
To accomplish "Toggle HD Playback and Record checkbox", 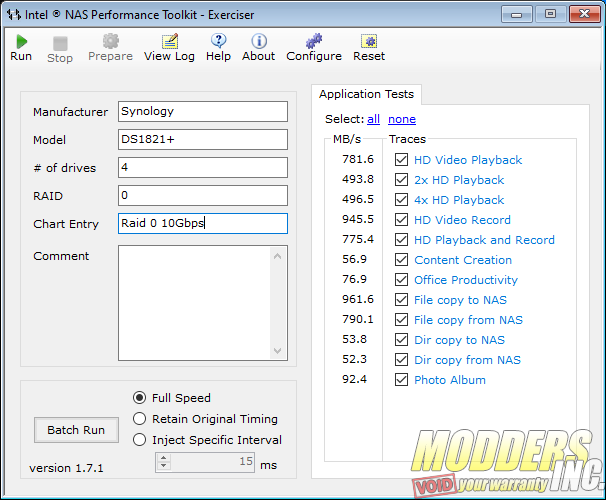I will (x=401, y=240).
